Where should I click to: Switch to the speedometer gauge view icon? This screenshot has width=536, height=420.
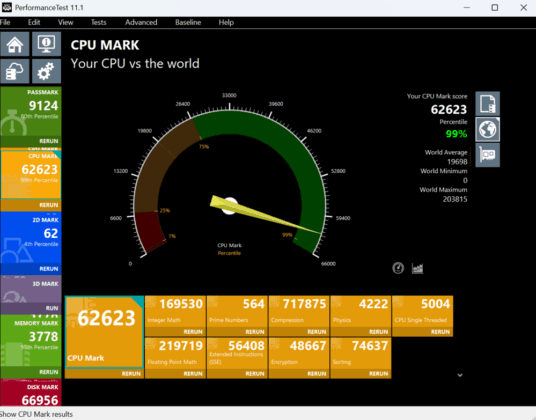pyautogui.click(x=398, y=268)
